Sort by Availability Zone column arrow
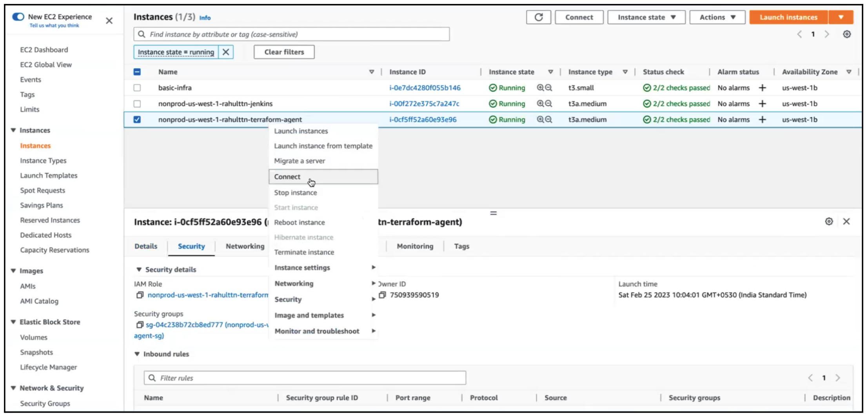This screenshot has height=417, width=868. pos(849,72)
